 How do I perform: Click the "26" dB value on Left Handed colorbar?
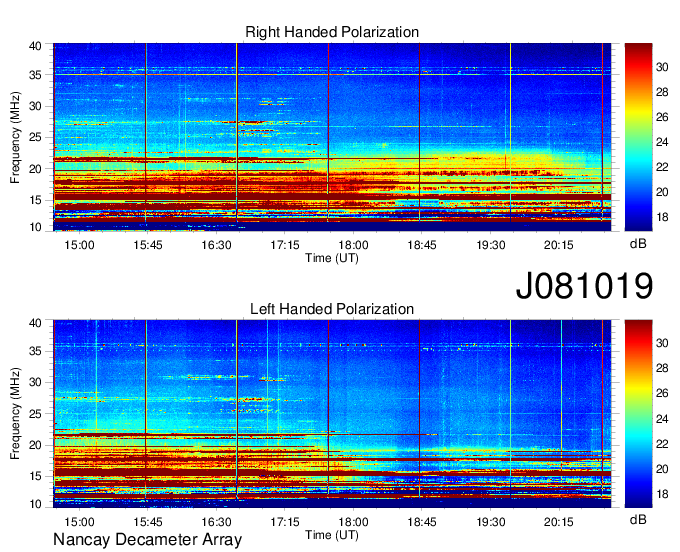662,393
